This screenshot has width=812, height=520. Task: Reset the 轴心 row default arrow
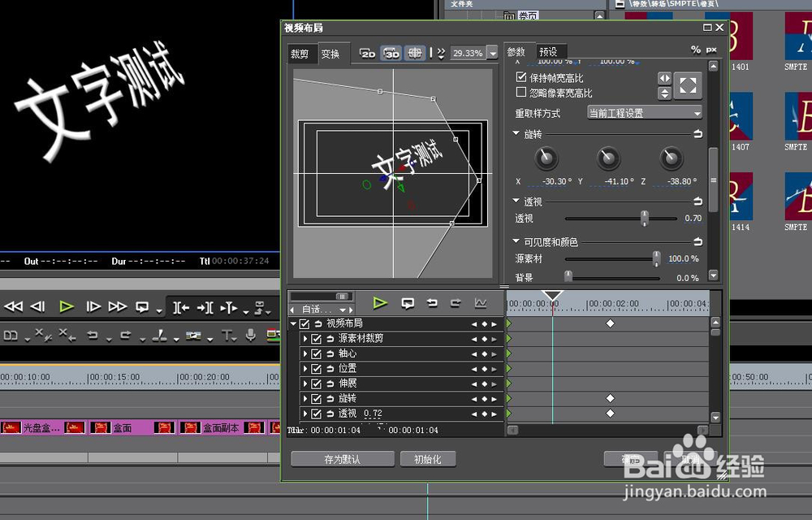(330, 353)
